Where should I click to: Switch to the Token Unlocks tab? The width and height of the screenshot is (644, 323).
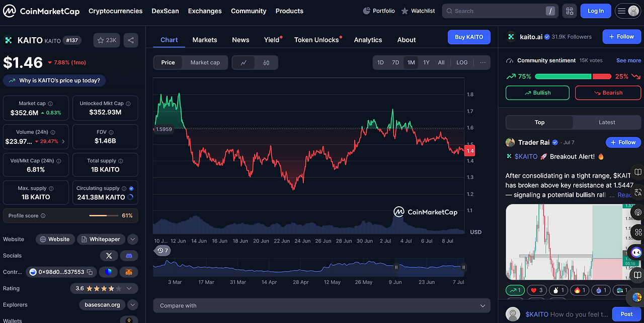tap(317, 40)
